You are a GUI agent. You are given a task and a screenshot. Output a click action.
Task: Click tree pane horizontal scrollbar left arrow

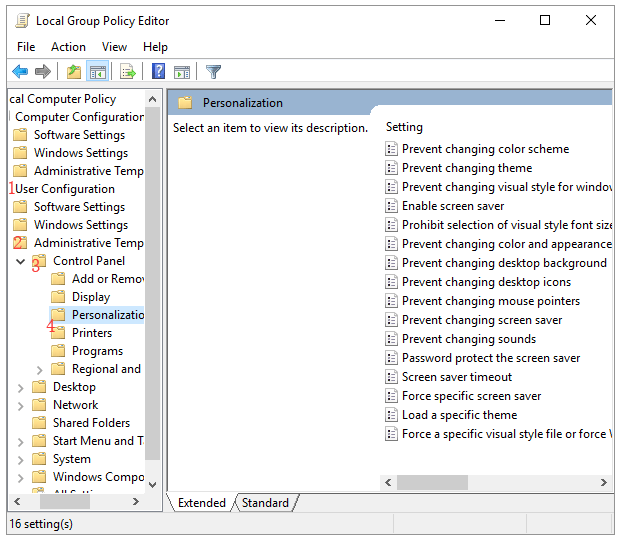pos(17,502)
